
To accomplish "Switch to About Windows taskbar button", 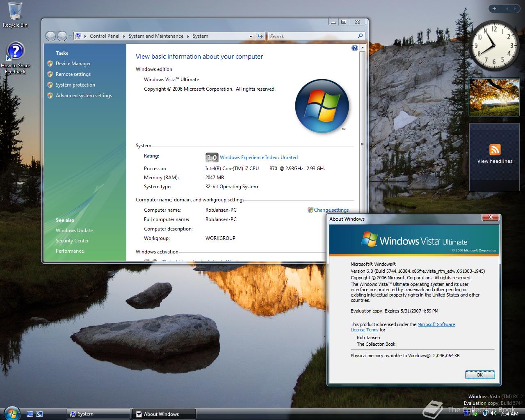I will click(164, 414).
